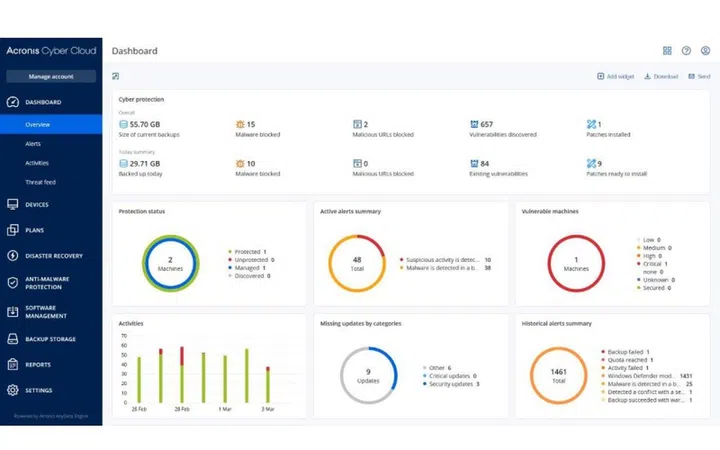720x450 pixels.
Task: Click the Dashboard gauge icon in sidebar
Action: click(13, 102)
